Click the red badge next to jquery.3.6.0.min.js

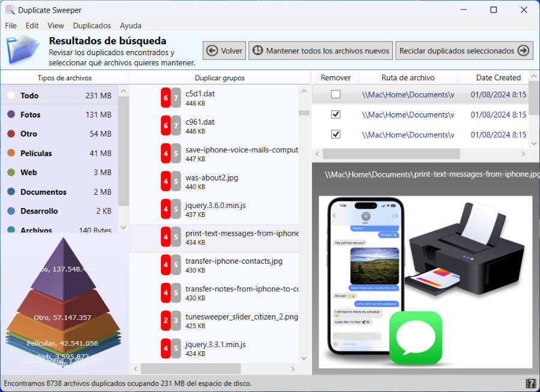[x=166, y=210]
